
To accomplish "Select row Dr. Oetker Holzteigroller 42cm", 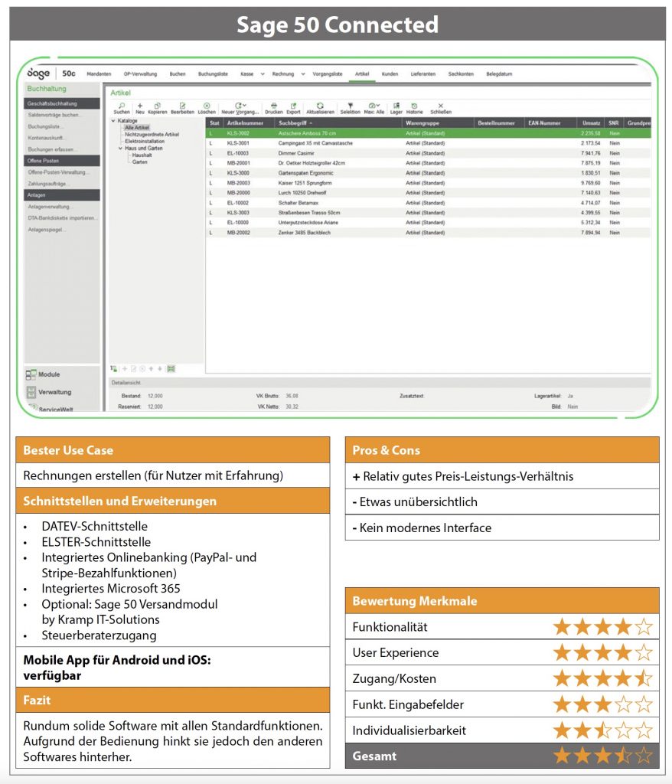I will point(429,163).
